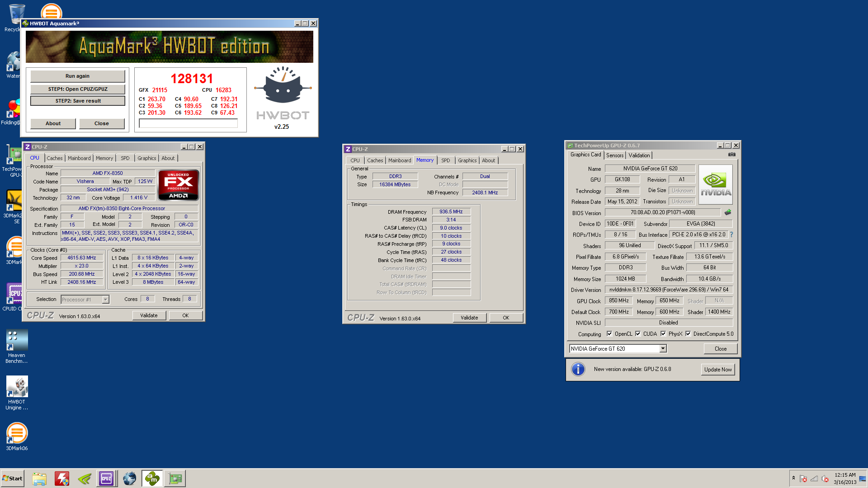
Task: Click OK in the right CPU-Z window
Action: (x=506, y=318)
